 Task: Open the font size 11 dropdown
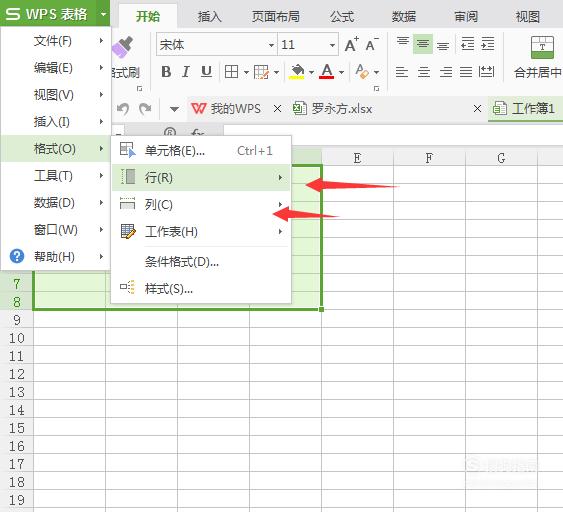click(x=332, y=45)
